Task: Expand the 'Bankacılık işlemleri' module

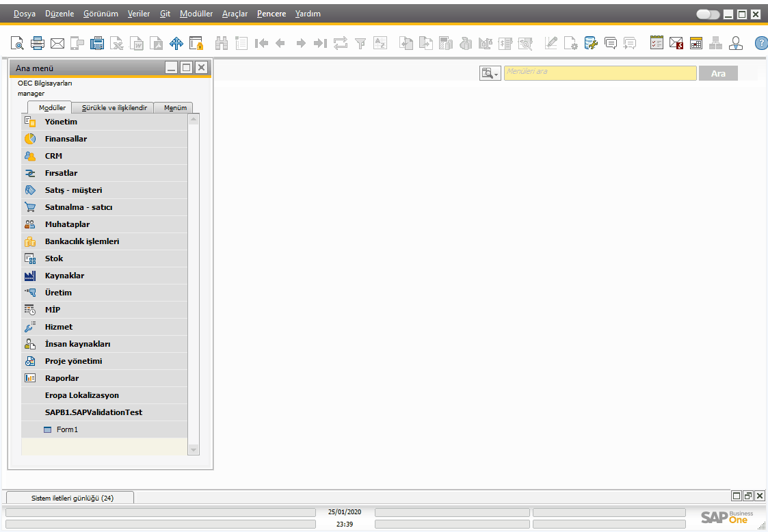Action: click(105, 241)
